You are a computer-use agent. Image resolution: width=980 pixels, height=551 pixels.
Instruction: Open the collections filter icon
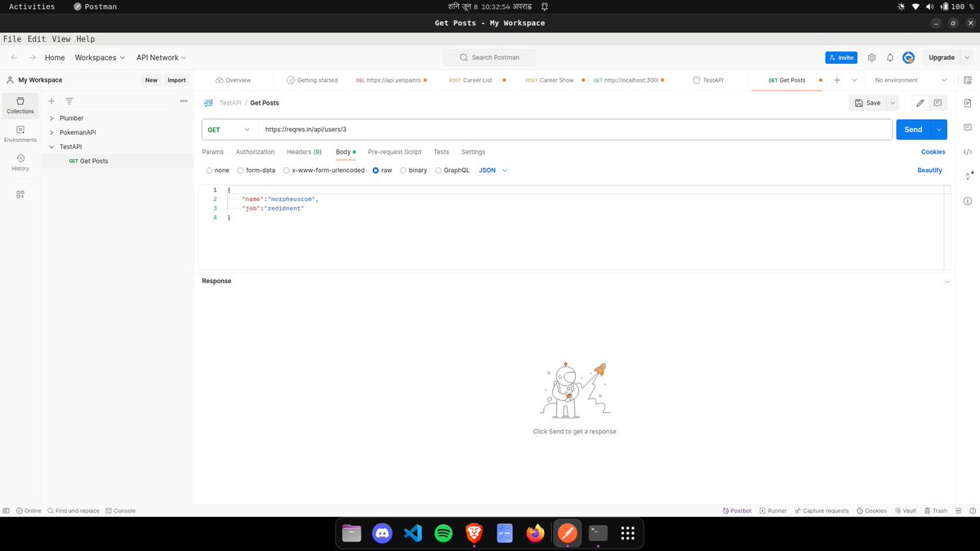[x=69, y=100]
